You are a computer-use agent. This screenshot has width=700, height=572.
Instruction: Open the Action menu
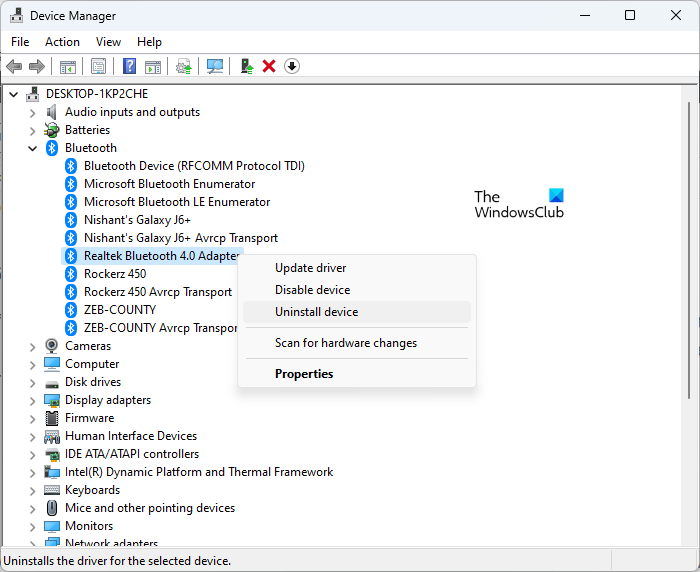tap(62, 42)
